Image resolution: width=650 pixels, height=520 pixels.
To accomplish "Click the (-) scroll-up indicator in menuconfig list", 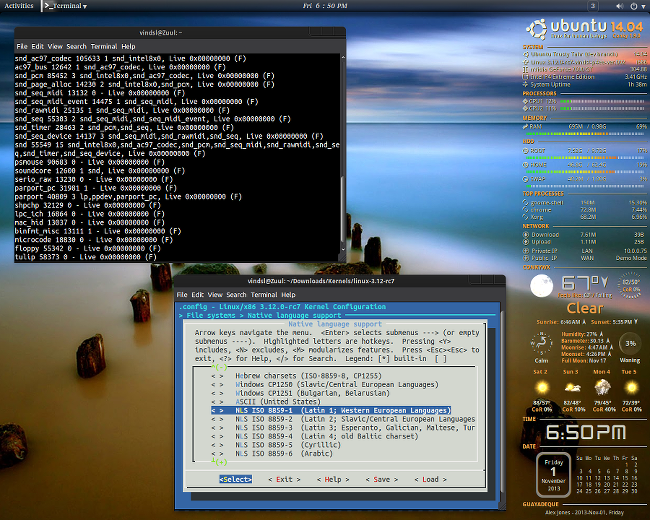I will pyautogui.click(x=219, y=367).
